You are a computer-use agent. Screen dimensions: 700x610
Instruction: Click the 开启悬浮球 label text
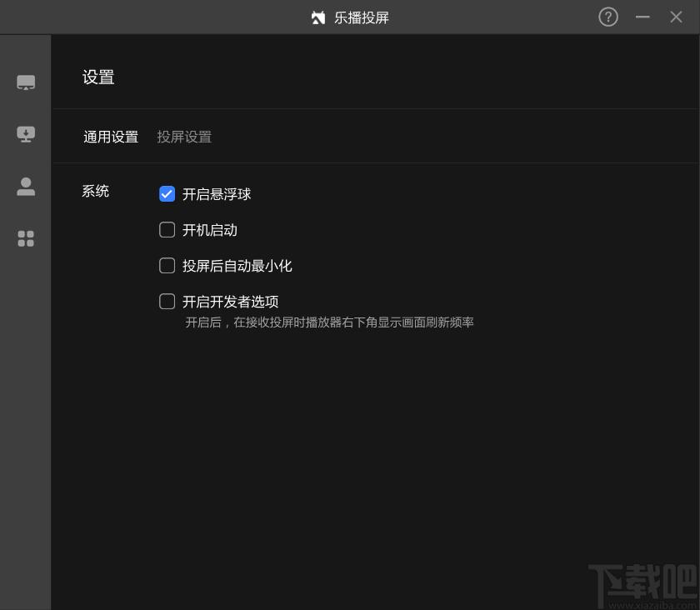(217, 194)
